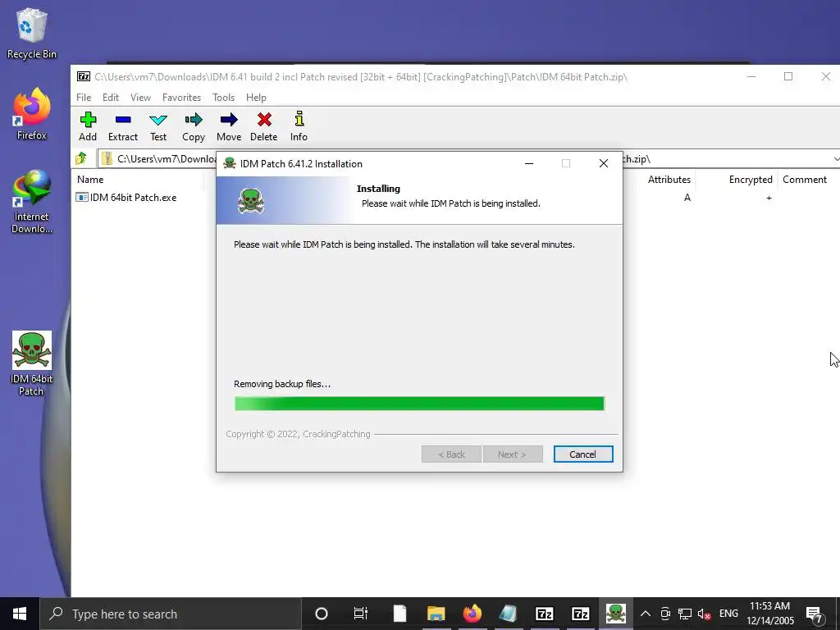Show hidden system tray icons
This screenshot has width=840, height=630.
point(646,614)
